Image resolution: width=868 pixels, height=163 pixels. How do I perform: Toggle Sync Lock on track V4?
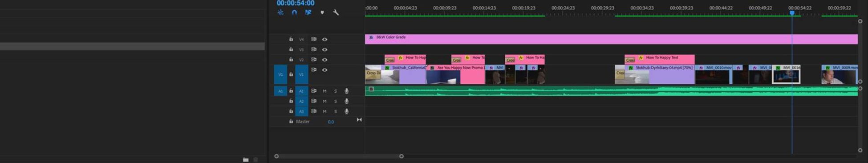click(x=314, y=39)
